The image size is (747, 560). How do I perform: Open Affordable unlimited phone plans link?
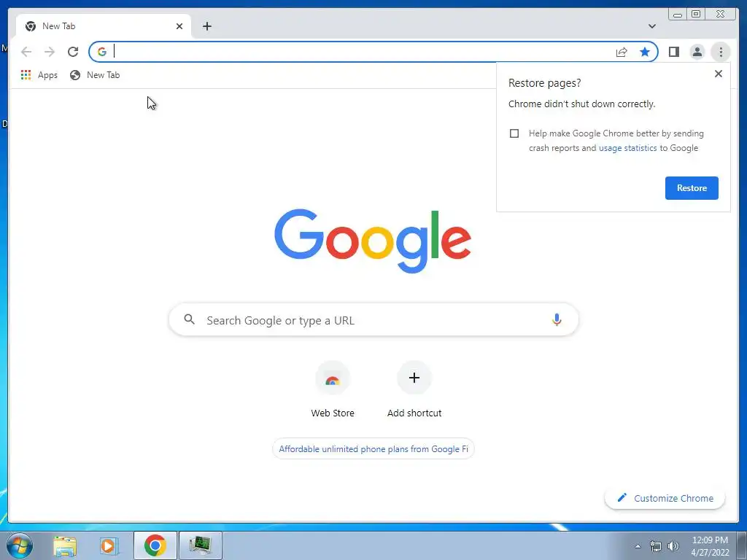(373, 449)
